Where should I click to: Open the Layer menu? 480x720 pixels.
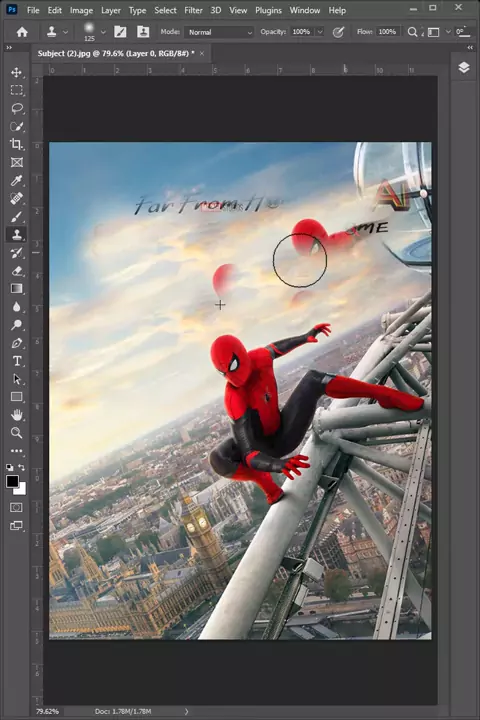[x=111, y=10]
